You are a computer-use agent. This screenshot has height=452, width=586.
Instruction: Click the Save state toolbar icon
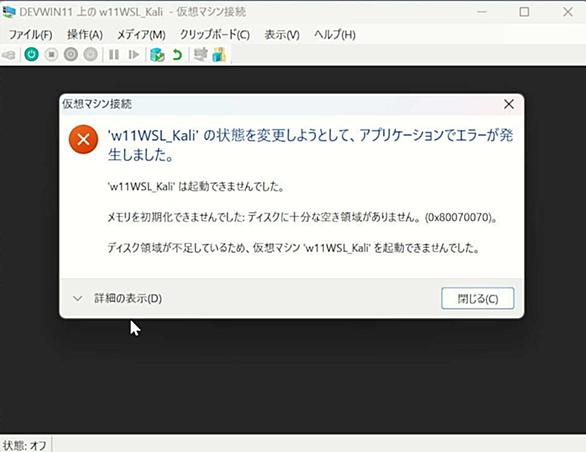pos(90,55)
